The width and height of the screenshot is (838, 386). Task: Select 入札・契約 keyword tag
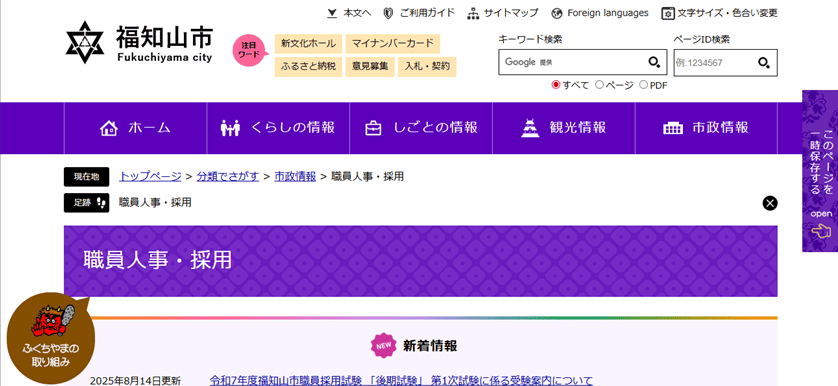click(x=427, y=67)
